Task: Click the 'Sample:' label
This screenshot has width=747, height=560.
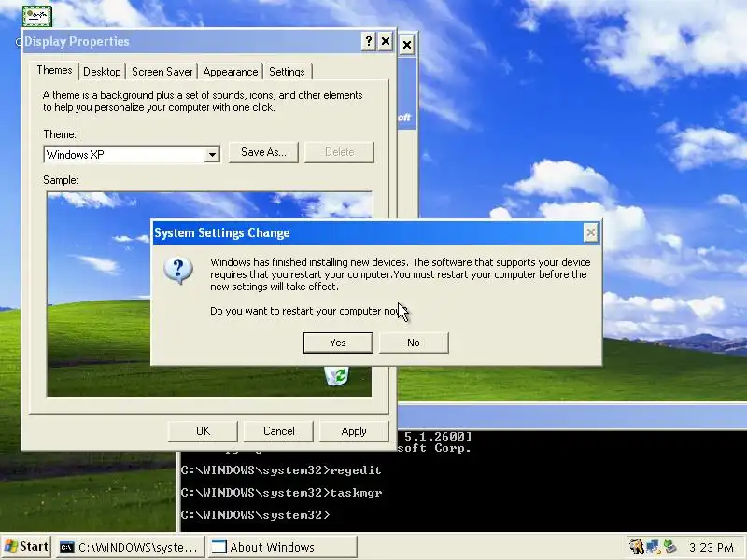Action: click(x=61, y=180)
